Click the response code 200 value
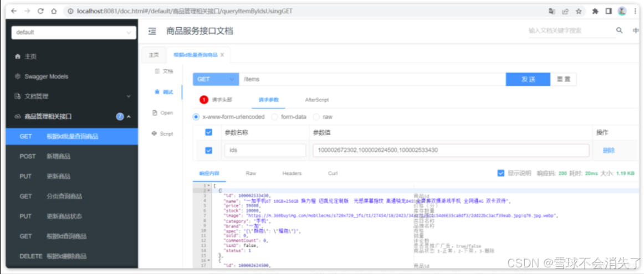 [x=563, y=173]
